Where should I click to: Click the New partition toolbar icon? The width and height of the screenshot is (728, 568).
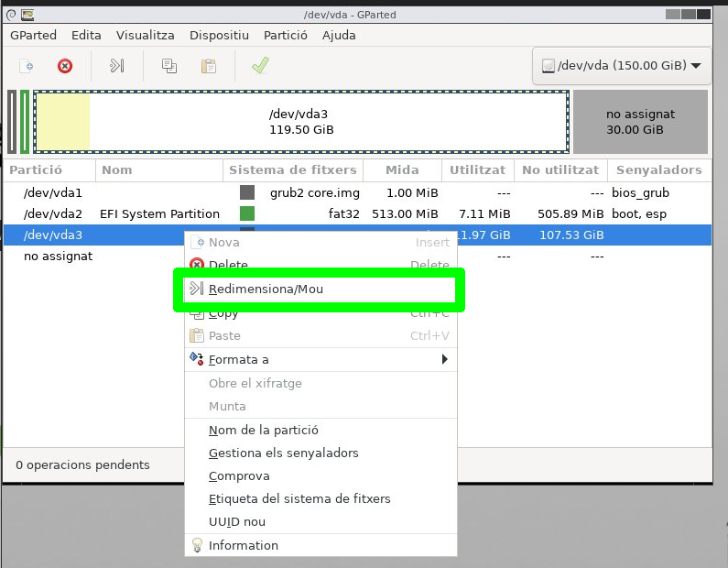click(x=27, y=66)
